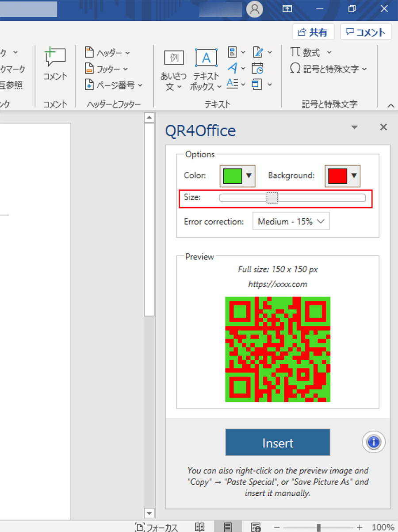Screen dimensions: 398x532
Task: Click the Size slider handle
Action: tap(272, 198)
